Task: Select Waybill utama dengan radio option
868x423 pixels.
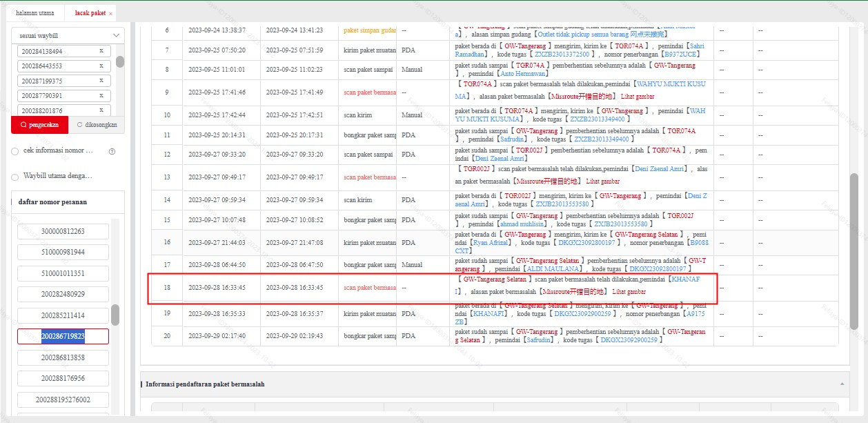Action: coord(15,177)
